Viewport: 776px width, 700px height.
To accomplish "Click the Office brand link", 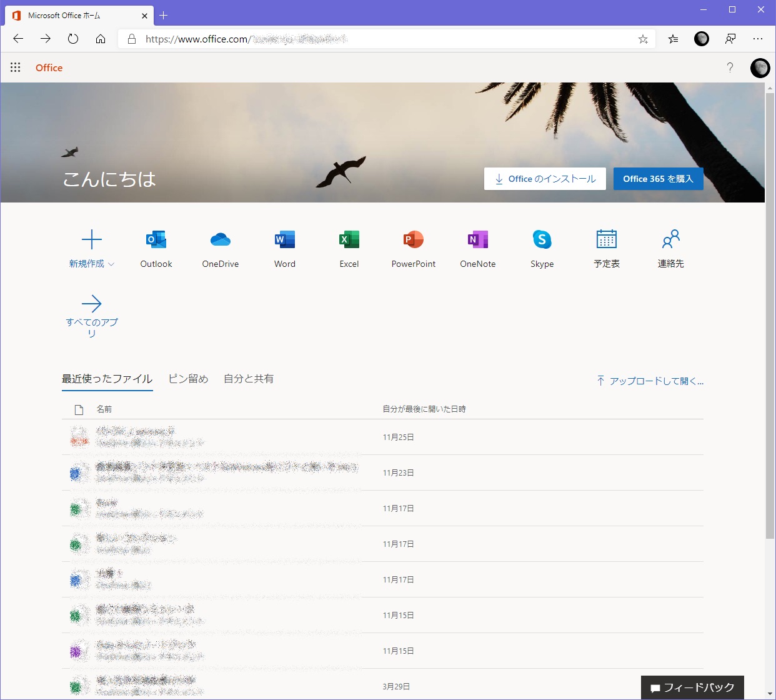I will point(49,67).
